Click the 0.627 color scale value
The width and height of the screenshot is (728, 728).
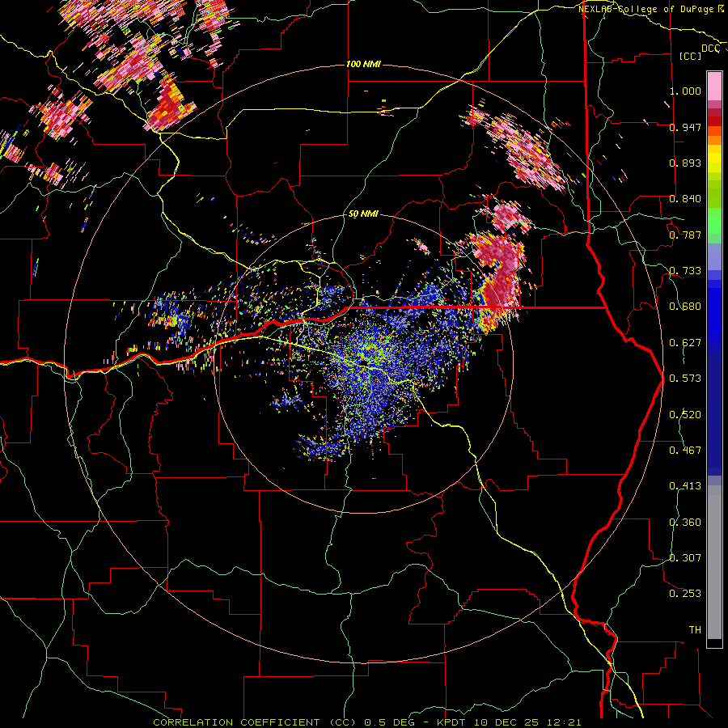click(x=685, y=343)
